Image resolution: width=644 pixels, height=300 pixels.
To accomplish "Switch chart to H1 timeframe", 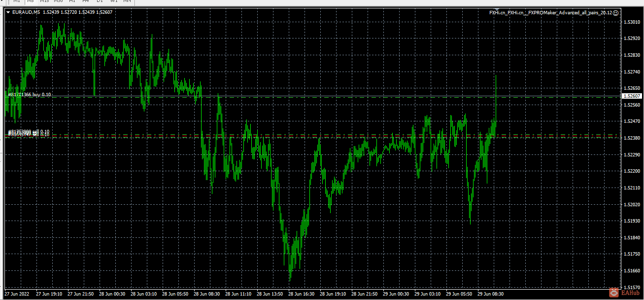I will click(72, 1).
